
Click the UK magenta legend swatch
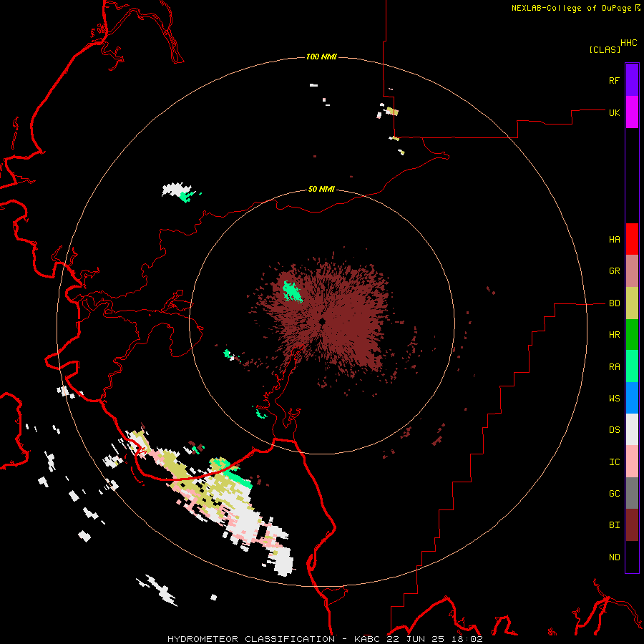pyautogui.click(x=632, y=112)
